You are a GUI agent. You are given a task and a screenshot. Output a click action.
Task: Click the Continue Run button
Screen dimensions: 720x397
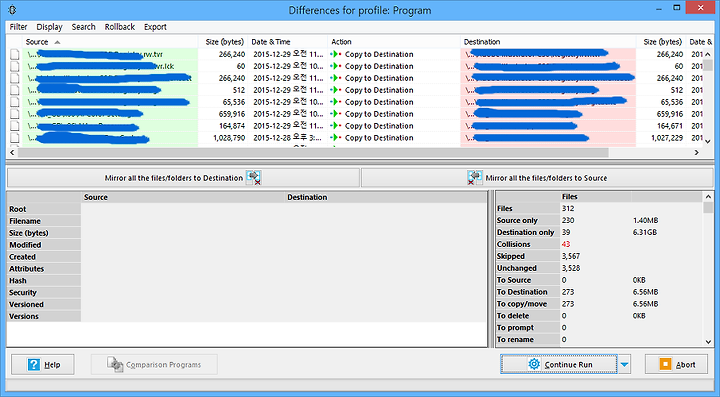559,364
